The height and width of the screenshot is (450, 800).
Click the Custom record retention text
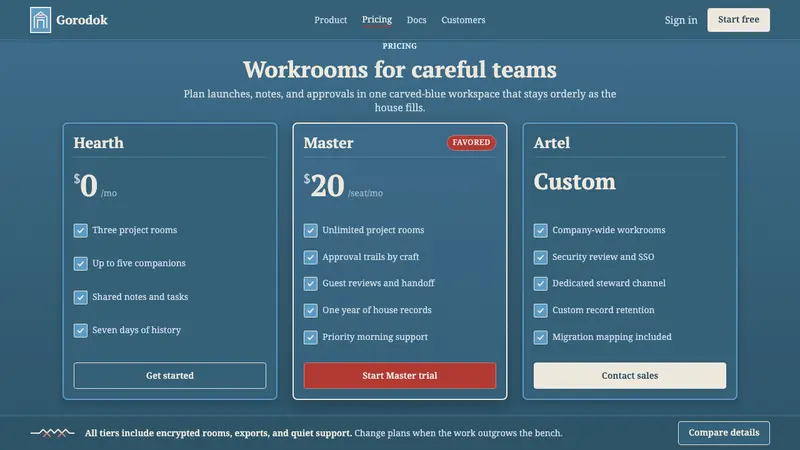[x=603, y=310]
